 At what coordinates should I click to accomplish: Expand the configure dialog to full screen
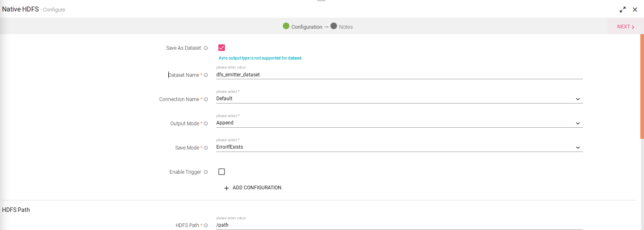click(623, 9)
